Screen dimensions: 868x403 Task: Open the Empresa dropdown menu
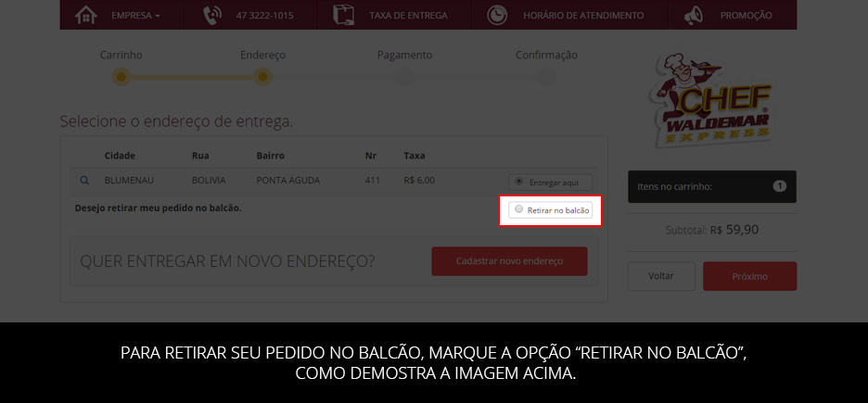tap(135, 16)
